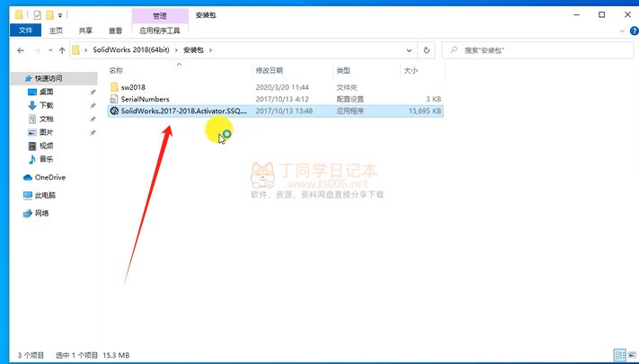Click SolidWorks 2018(64bit) breadcrumb
Viewport: 639px width, 364px height.
[x=131, y=50]
